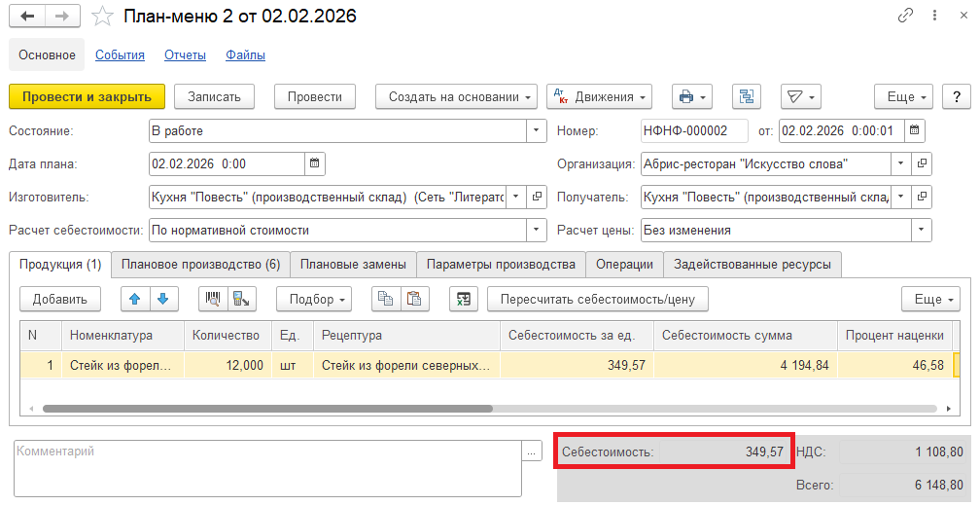
Task: Click scrollbar right arrow in table
Action: [949, 409]
